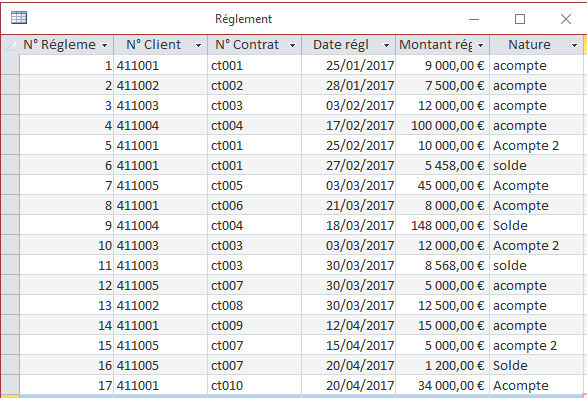This screenshot has width=587, height=398.
Task: Open the N° Client column filter dropdown
Action: click(198, 45)
